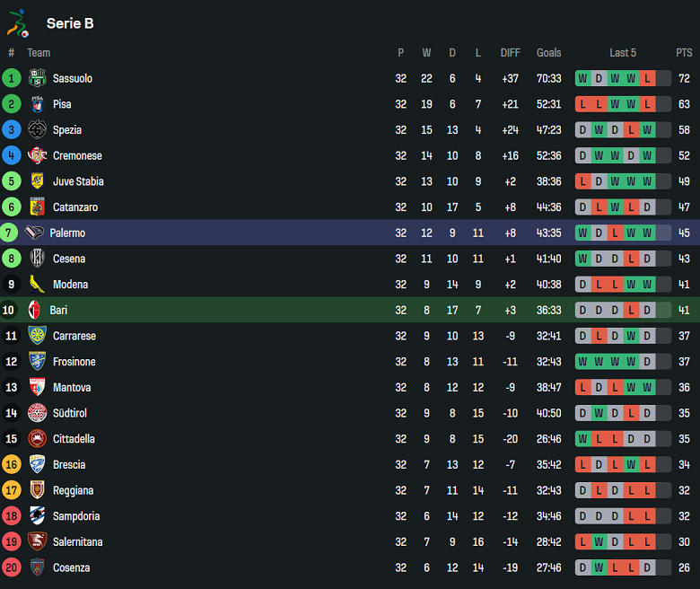Click Salernitana's red position 19 badge
Image resolution: width=700 pixels, height=589 pixels.
12,542
